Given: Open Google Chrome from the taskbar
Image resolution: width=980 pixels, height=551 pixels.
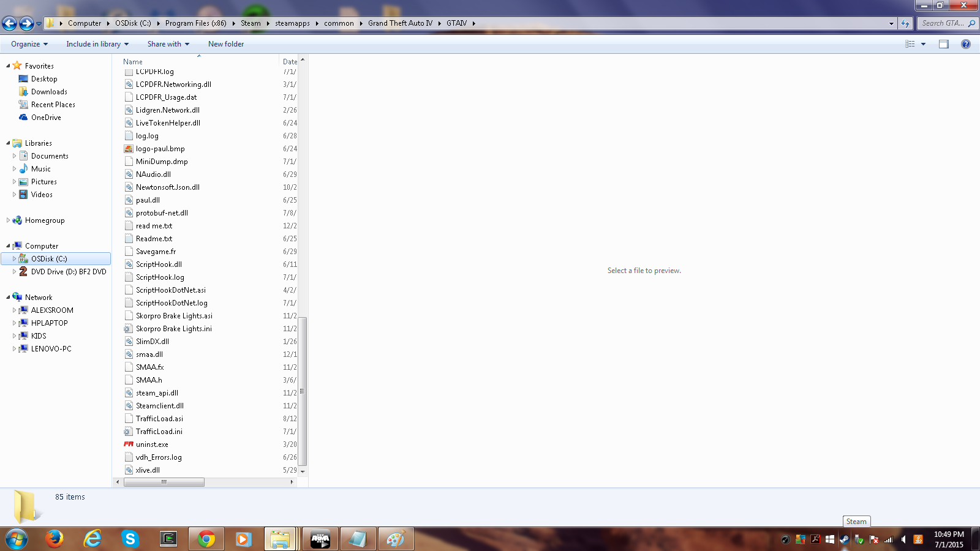Looking at the screenshot, I should click(206, 539).
